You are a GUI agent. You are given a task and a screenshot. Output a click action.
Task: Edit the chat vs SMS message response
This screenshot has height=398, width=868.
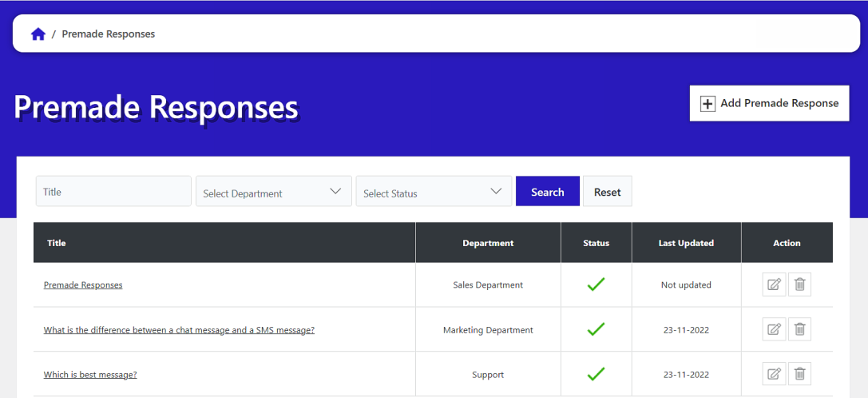[774, 329]
